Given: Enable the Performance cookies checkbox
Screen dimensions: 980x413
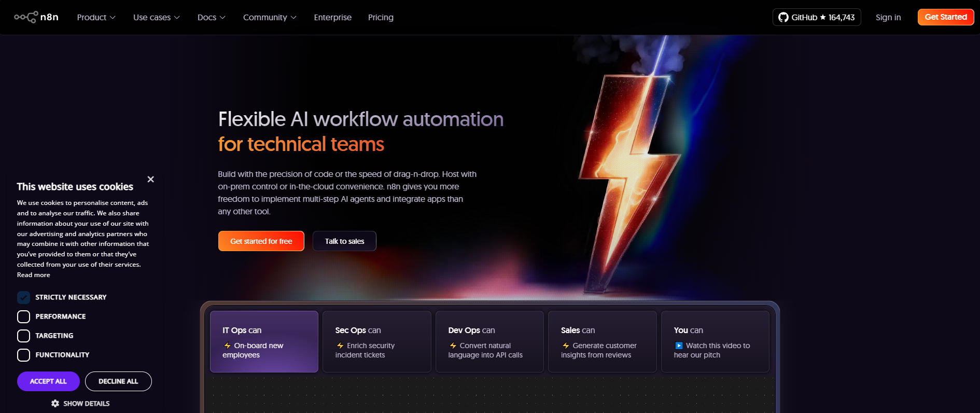Looking at the screenshot, I should (23, 316).
